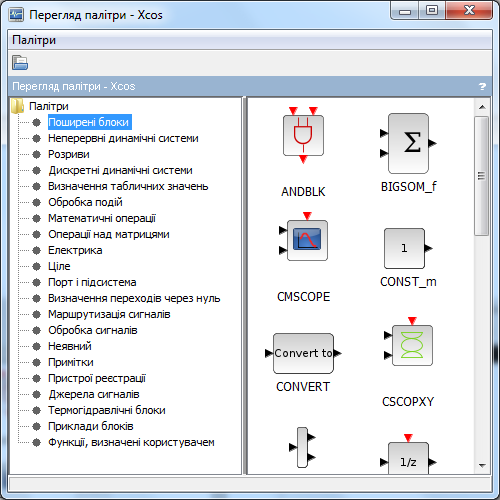Open Маршрутизація сигналів palette
This screenshot has width=500, height=500.
(x=109, y=314)
